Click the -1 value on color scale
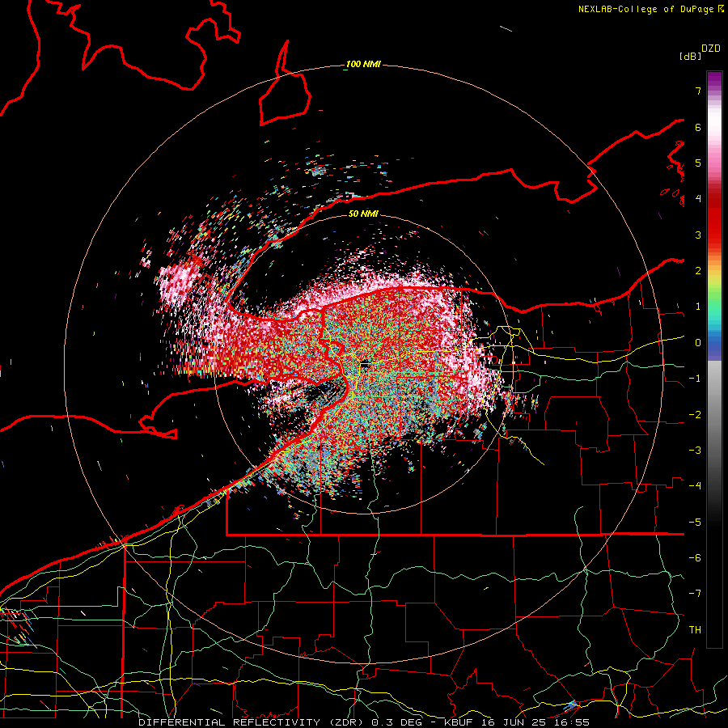 (x=695, y=379)
